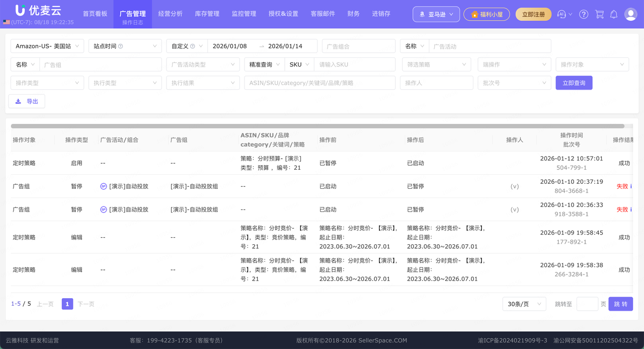Click the 导出 export button
The image size is (644, 349).
[x=27, y=101]
